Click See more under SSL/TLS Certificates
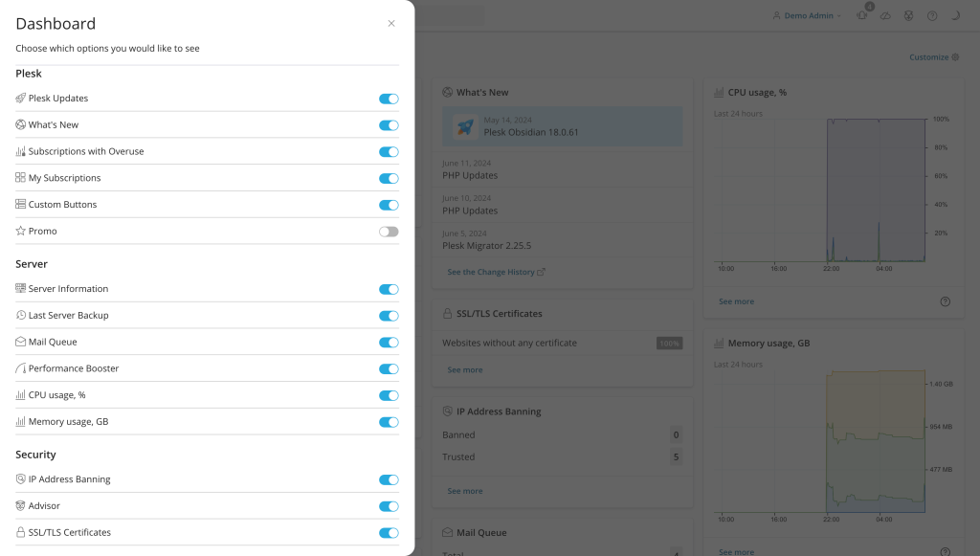This screenshot has width=980, height=556. click(x=465, y=369)
